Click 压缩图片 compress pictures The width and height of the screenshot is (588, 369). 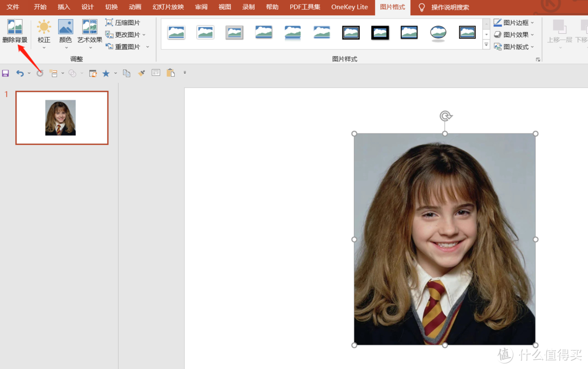click(x=122, y=22)
